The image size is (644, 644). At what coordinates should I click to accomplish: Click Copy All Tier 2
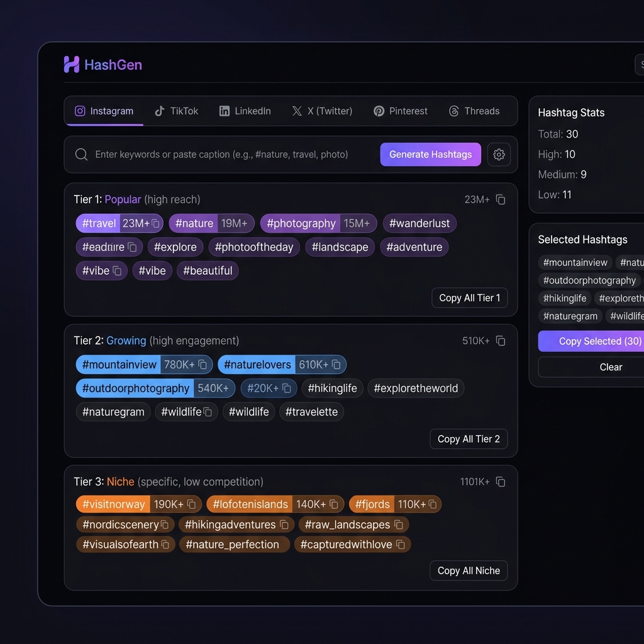click(469, 439)
